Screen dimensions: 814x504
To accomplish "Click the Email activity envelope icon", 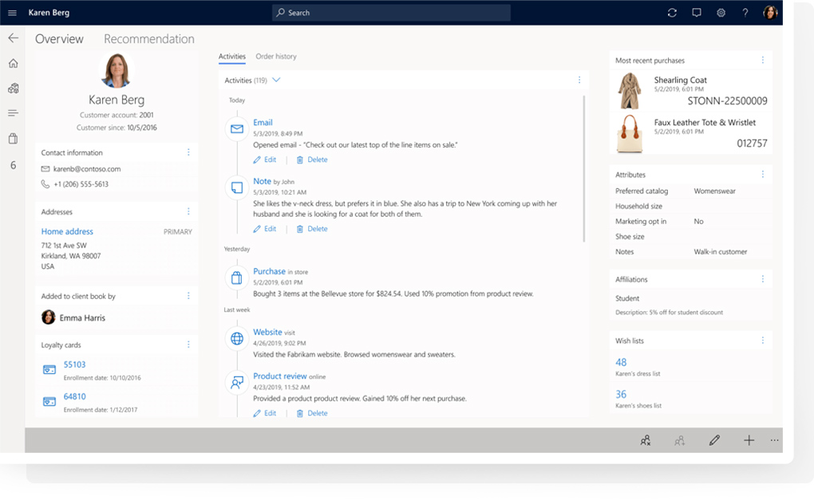I will 237,128.
